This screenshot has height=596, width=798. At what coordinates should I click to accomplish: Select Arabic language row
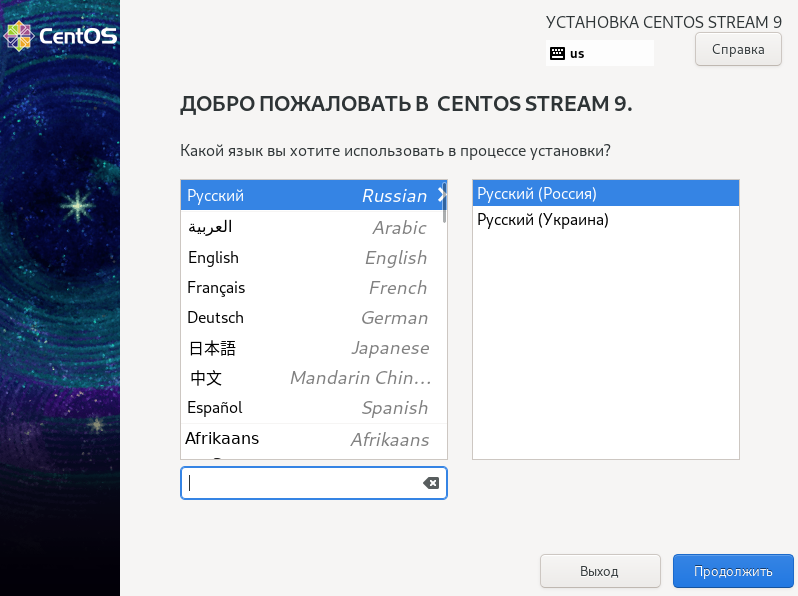[314, 227]
